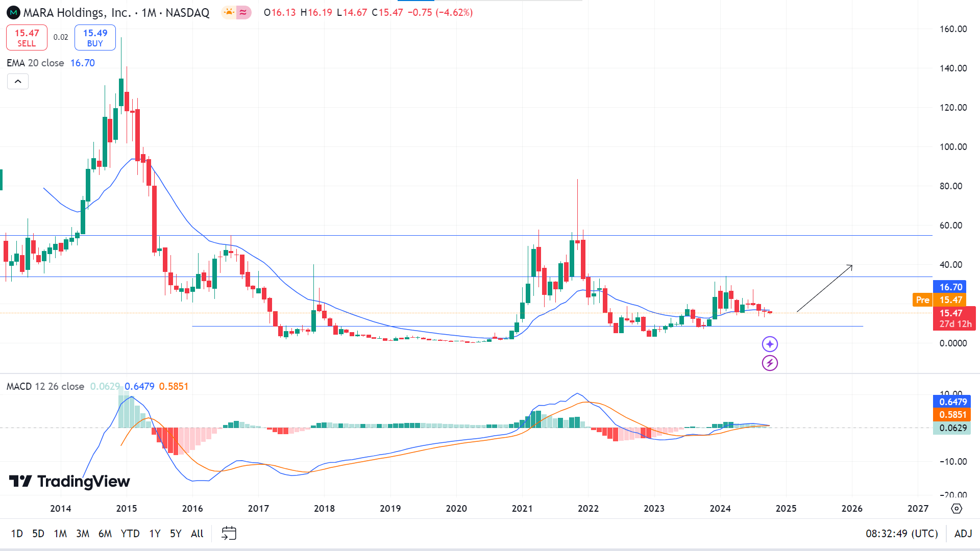Click the BUY 15.49 button
The height and width of the screenshot is (551, 980).
(x=95, y=38)
